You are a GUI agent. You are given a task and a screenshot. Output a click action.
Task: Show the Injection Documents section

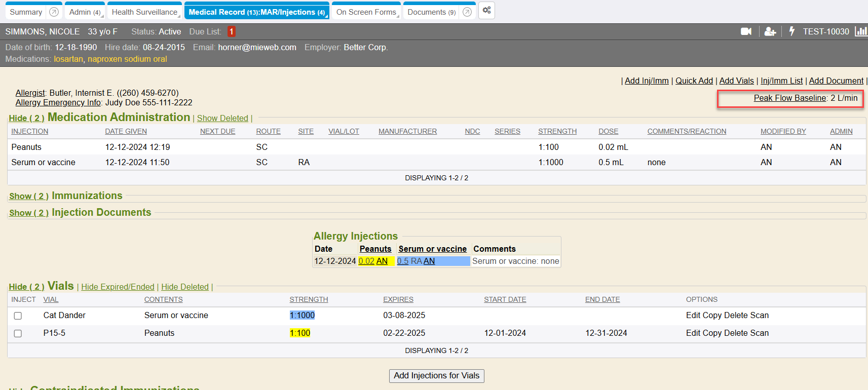[x=28, y=213]
